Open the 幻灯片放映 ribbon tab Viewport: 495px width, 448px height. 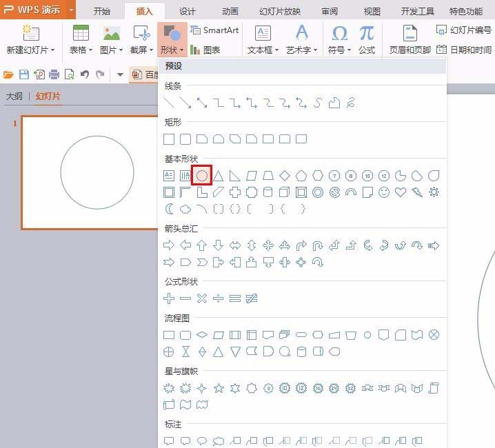pyautogui.click(x=280, y=12)
